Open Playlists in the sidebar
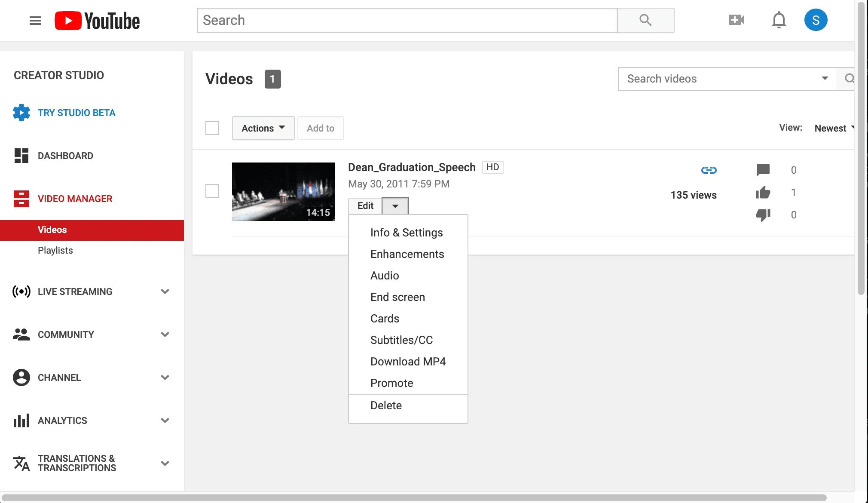Screen dimensions: 868x503 (55, 250)
